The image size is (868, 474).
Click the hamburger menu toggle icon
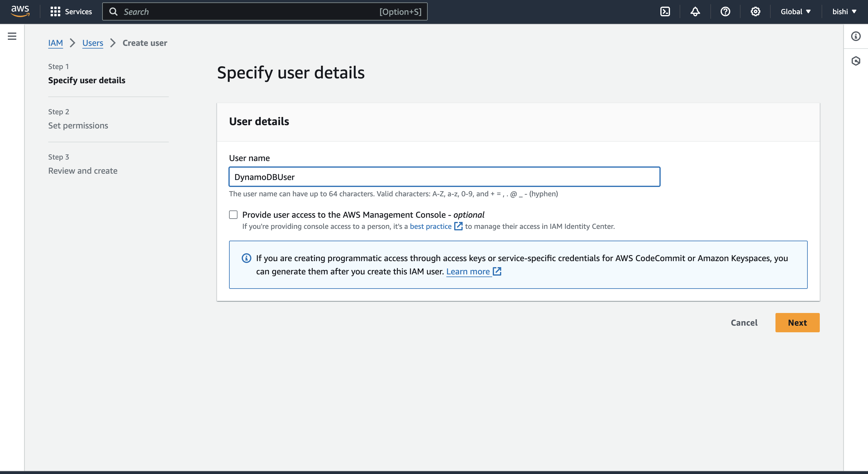point(12,36)
